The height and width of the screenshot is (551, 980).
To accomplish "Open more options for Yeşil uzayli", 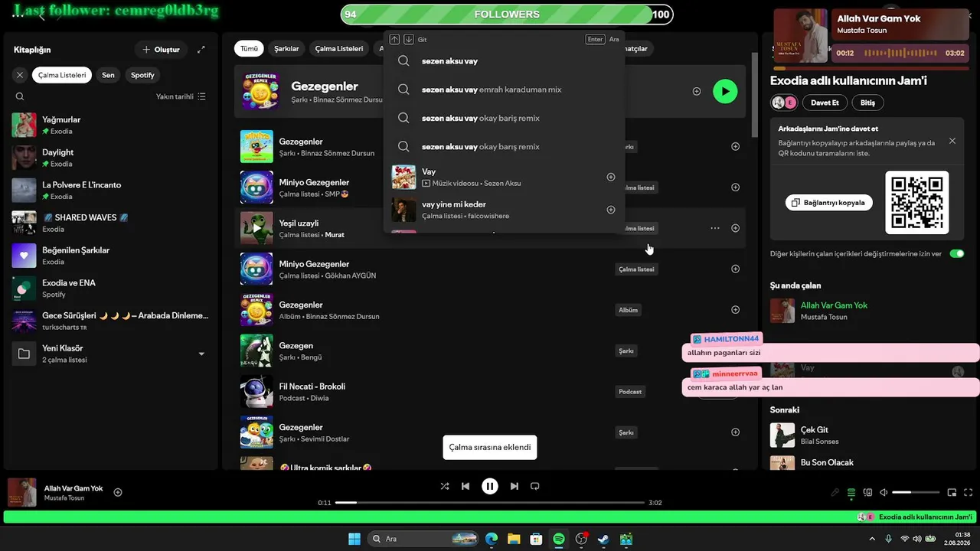I will coord(715,228).
